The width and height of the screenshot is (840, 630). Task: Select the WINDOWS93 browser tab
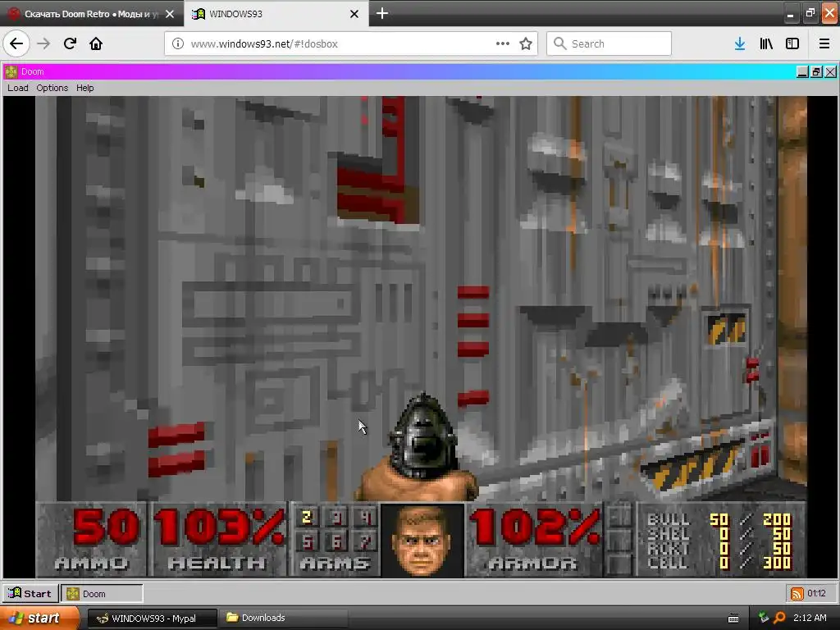(276, 14)
